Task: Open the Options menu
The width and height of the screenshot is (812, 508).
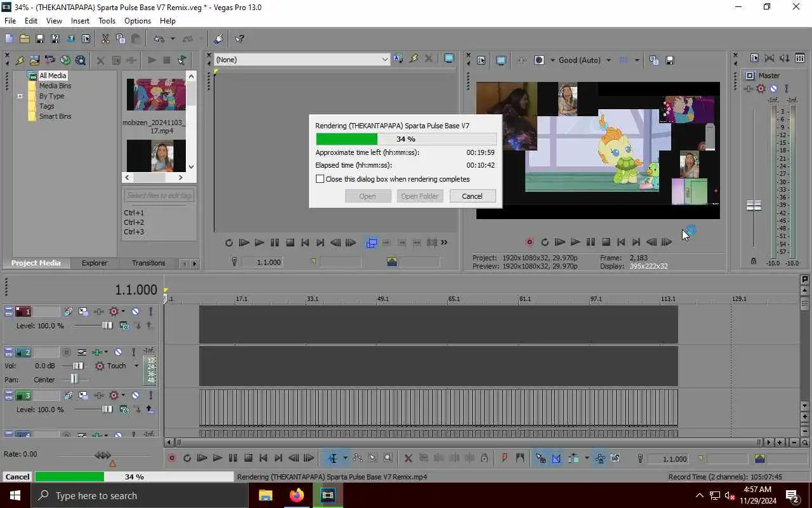Action: (x=138, y=21)
